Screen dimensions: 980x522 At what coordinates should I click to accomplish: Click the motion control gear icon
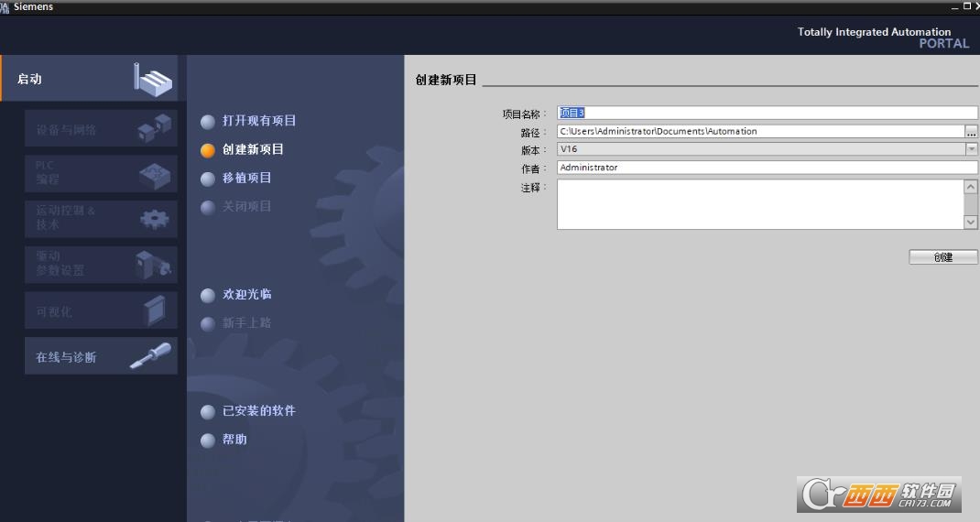pyautogui.click(x=155, y=218)
